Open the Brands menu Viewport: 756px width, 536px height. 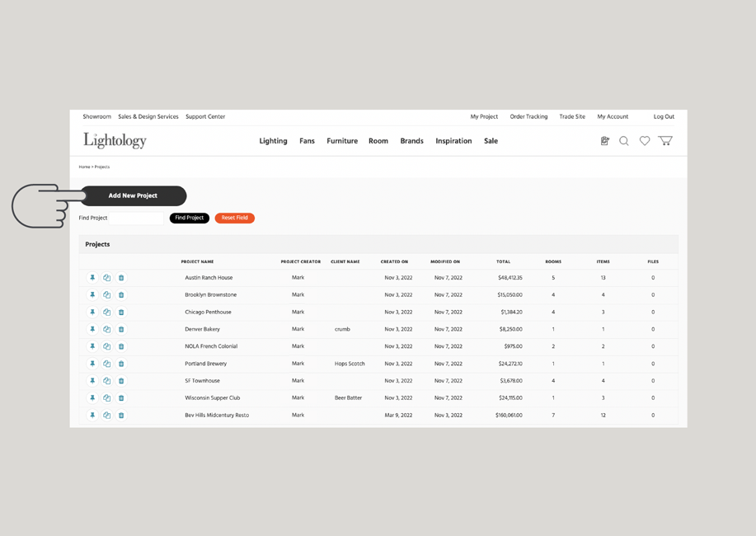(x=411, y=141)
